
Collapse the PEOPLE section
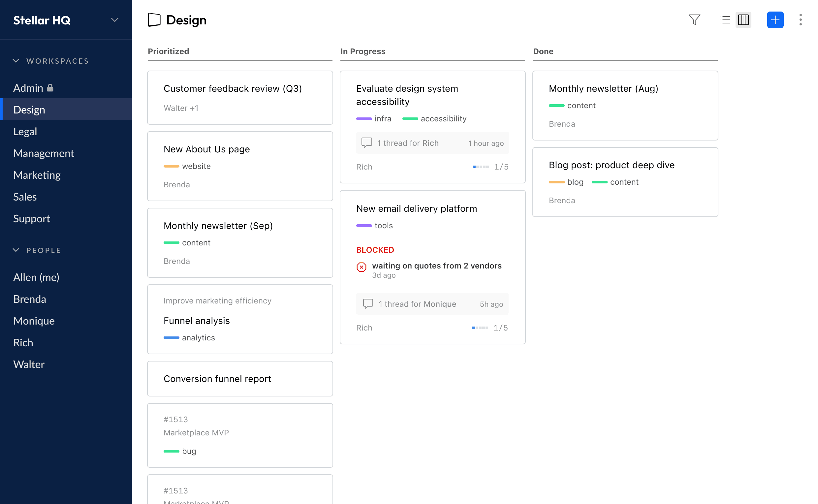(16, 250)
